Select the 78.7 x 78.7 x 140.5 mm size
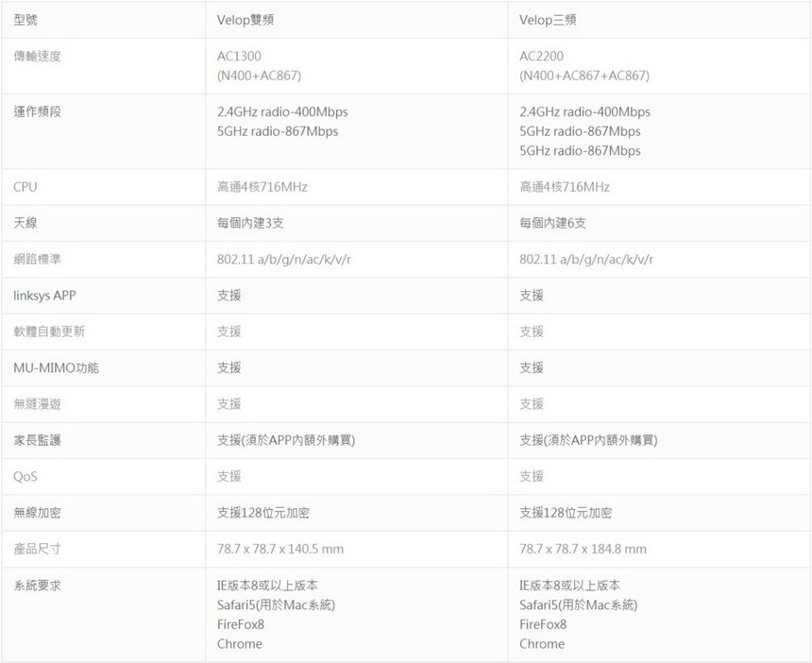The height and width of the screenshot is (663, 812). click(x=280, y=549)
